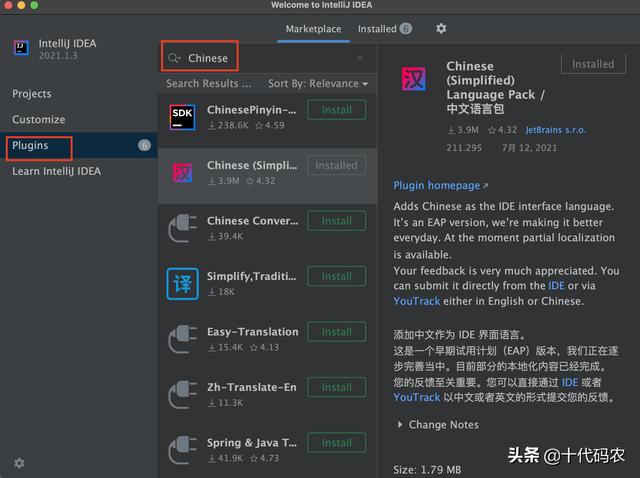Click the Spring & Java T... plug icon

182,450
